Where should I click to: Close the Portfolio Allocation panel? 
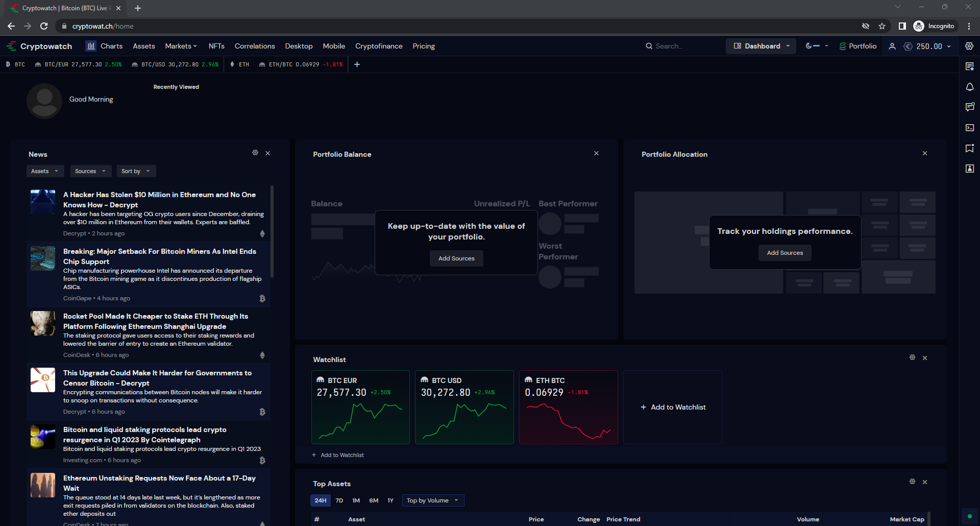(925, 153)
